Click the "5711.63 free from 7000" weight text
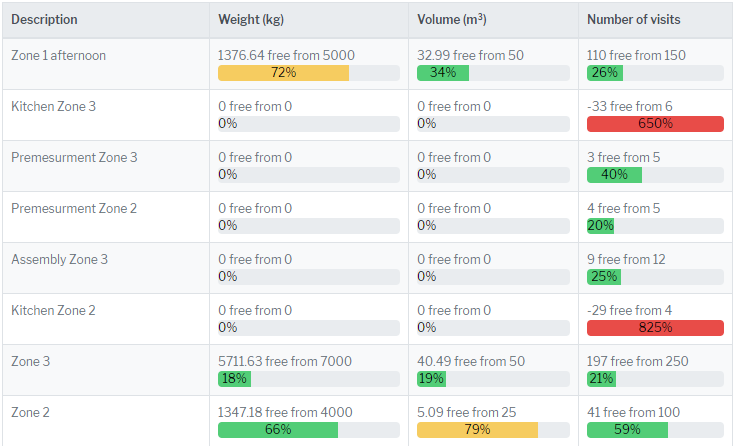 click(284, 362)
